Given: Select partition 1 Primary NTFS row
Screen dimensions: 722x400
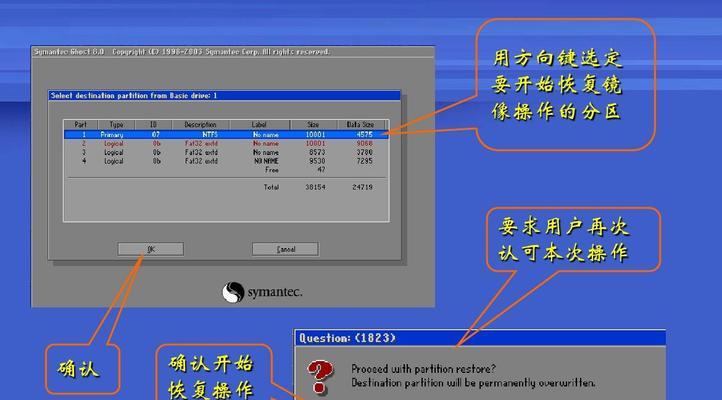Looking at the screenshot, I should (x=226, y=134).
